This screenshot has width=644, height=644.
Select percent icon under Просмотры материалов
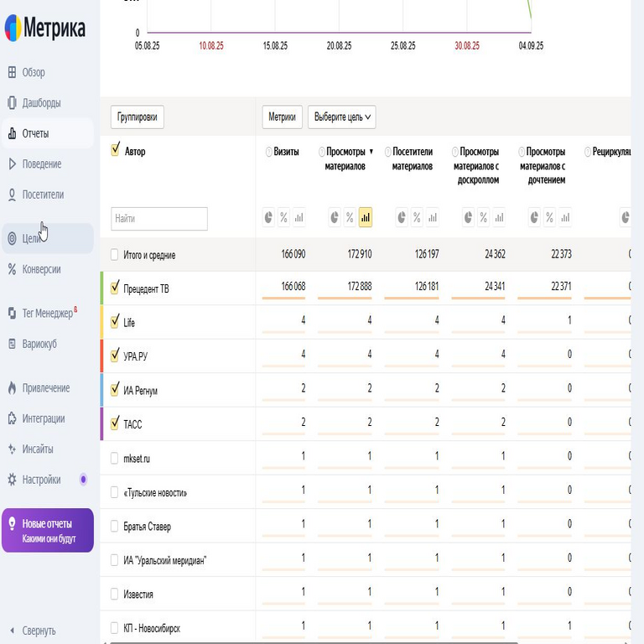tap(350, 217)
